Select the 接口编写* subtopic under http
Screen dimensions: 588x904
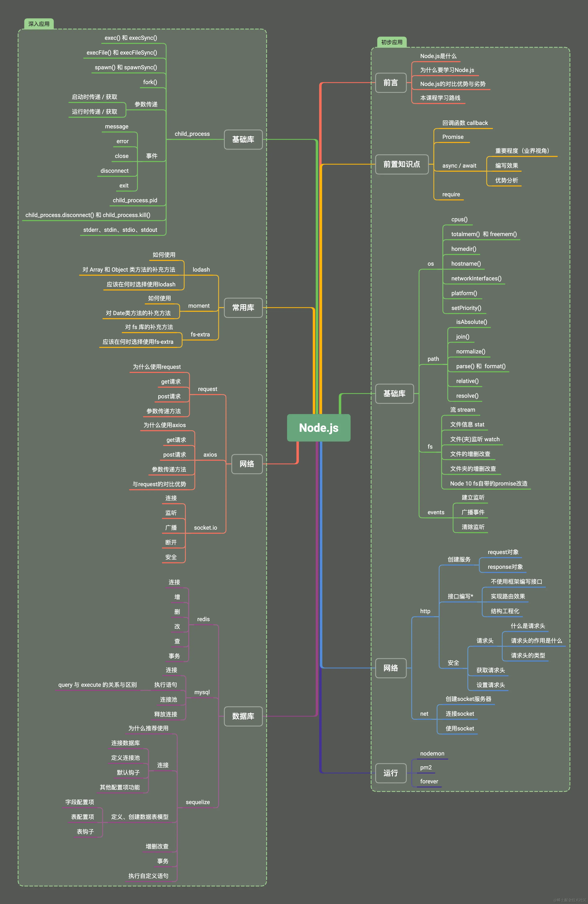tap(460, 596)
